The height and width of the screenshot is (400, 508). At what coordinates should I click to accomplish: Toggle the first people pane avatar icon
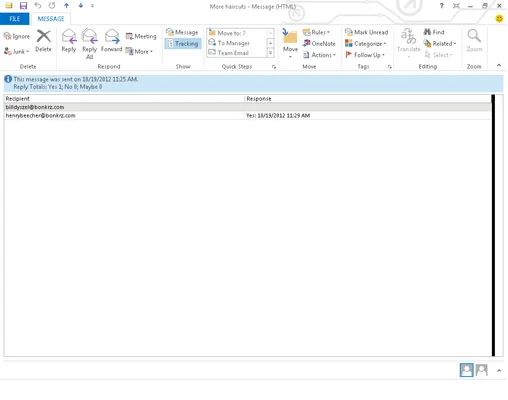(x=466, y=370)
